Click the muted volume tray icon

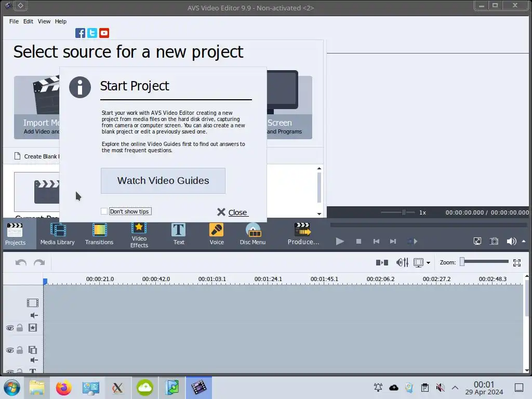440,388
